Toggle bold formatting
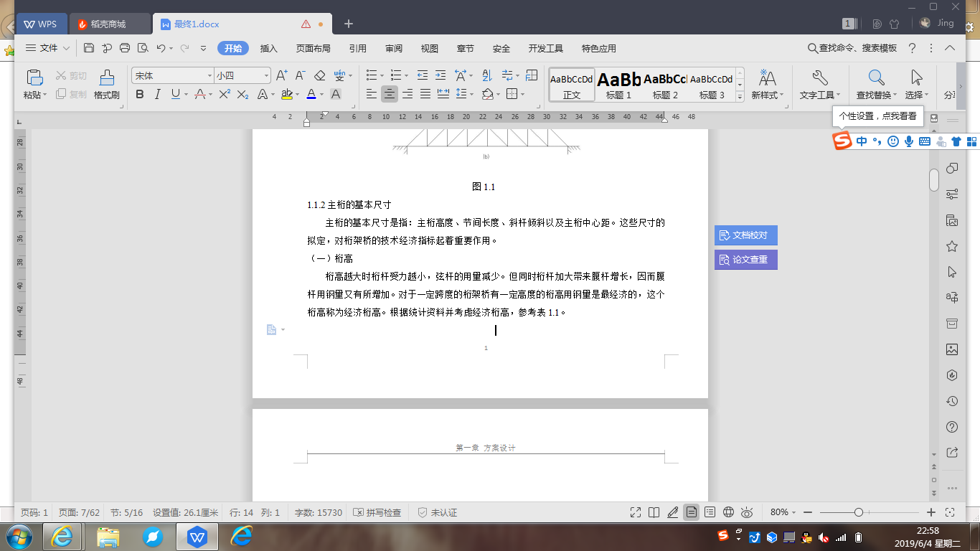The height and width of the screenshot is (551, 980). coord(140,94)
